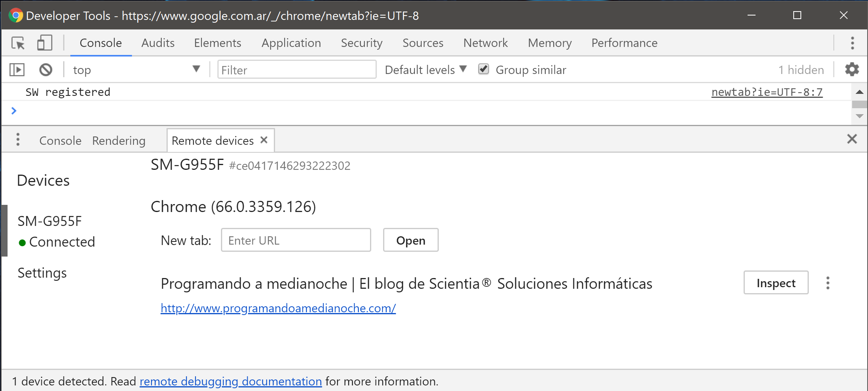Open the DevTools main three-dot menu

(x=852, y=43)
